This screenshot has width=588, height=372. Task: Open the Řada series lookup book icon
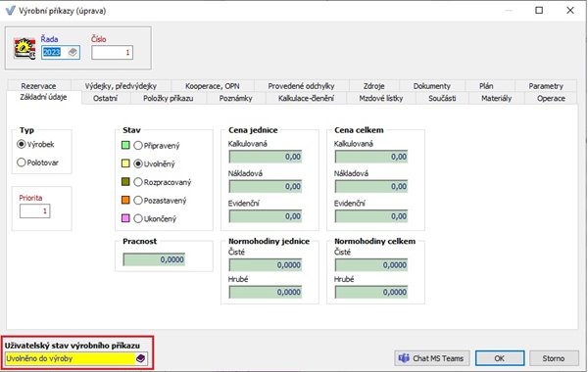click(x=73, y=52)
